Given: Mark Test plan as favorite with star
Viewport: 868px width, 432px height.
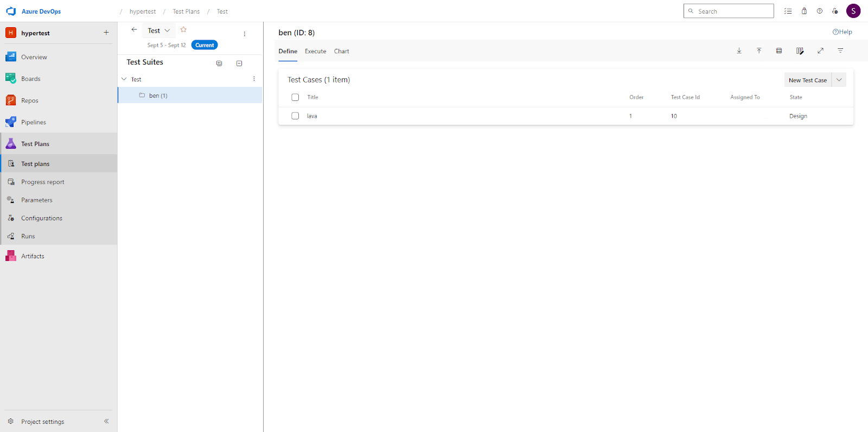Looking at the screenshot, I should click(x=183, y=30).
